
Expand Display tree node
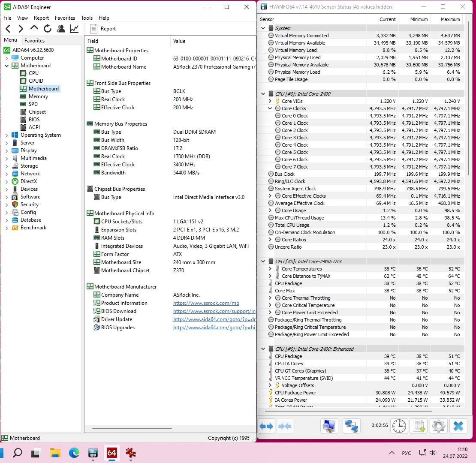(x=7, y=150)
